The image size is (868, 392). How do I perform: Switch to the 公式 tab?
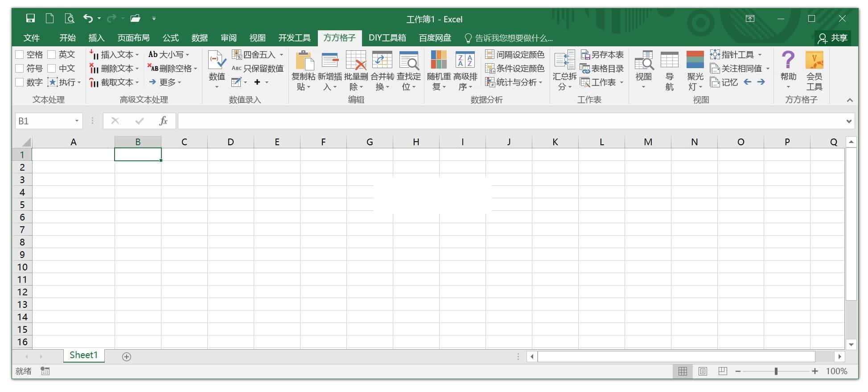click(170, 38)
